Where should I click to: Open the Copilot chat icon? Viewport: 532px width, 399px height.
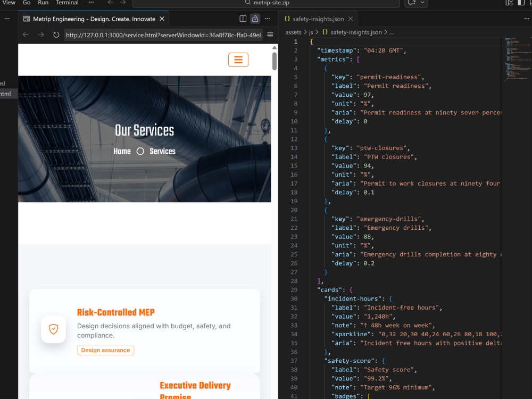click(x=412, y=3)
